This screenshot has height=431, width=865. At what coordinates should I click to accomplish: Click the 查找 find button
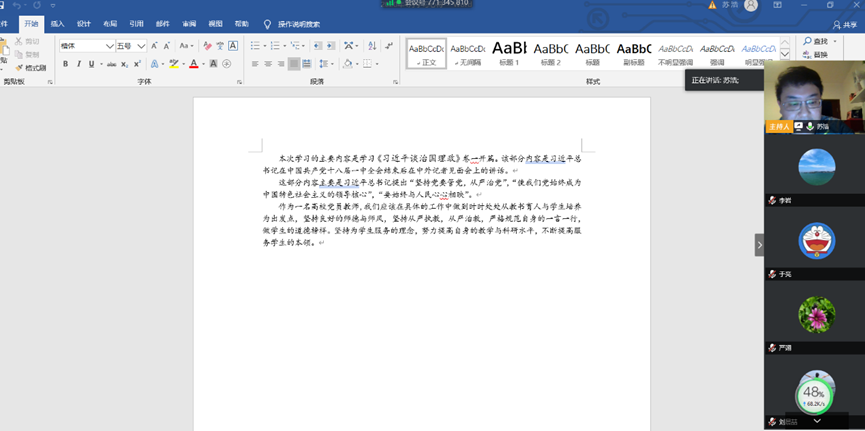pyautogui.click(x=819, y=41)
